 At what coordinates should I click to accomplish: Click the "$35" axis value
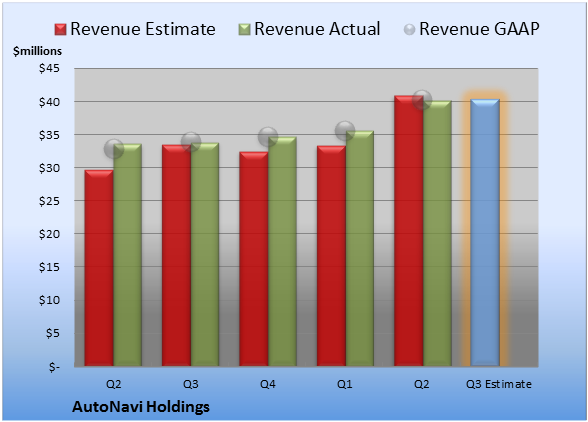[x=49, y=135]
